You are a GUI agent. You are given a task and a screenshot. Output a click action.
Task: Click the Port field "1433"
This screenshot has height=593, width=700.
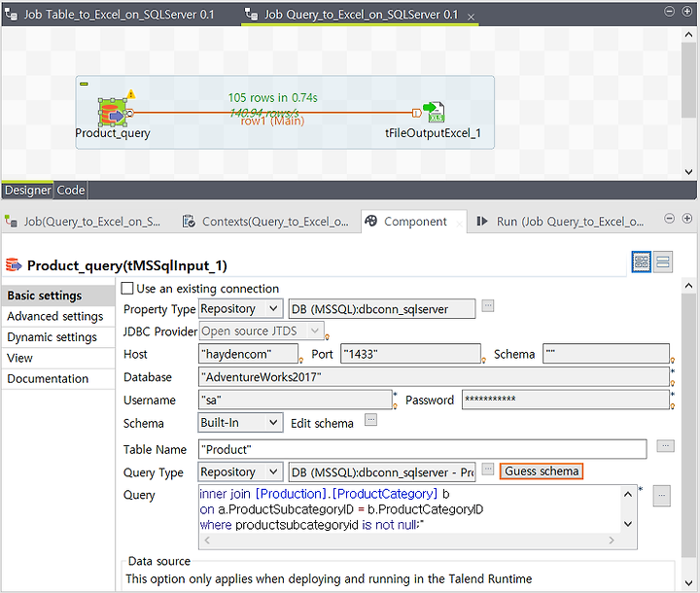410,354
